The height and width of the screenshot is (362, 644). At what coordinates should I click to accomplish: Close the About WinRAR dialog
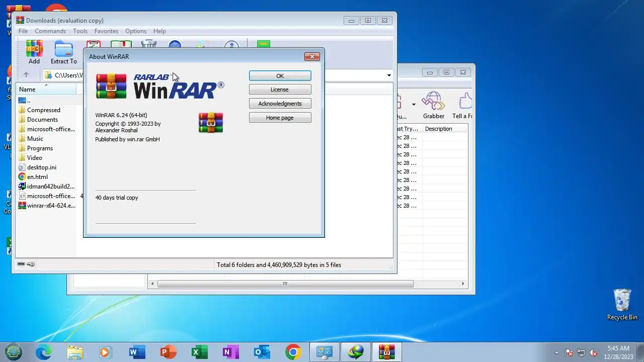click(x=312, y=56)
